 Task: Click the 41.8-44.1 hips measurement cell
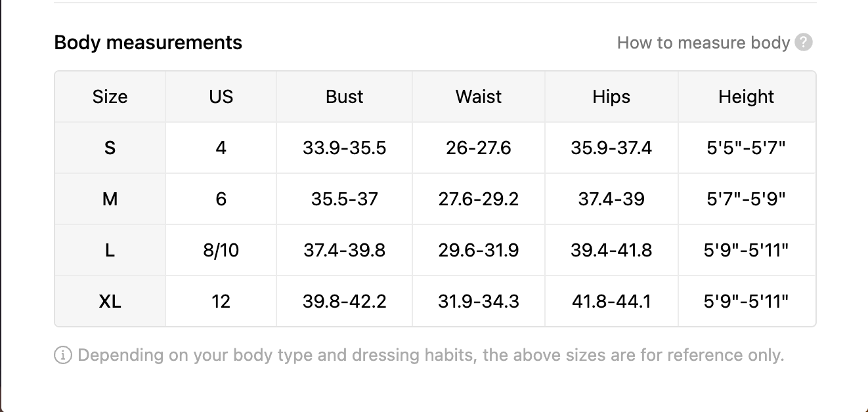(611, 301)
